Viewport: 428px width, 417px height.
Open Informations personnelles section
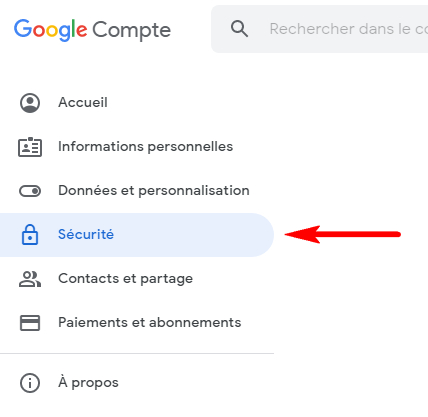click(146, 146)
